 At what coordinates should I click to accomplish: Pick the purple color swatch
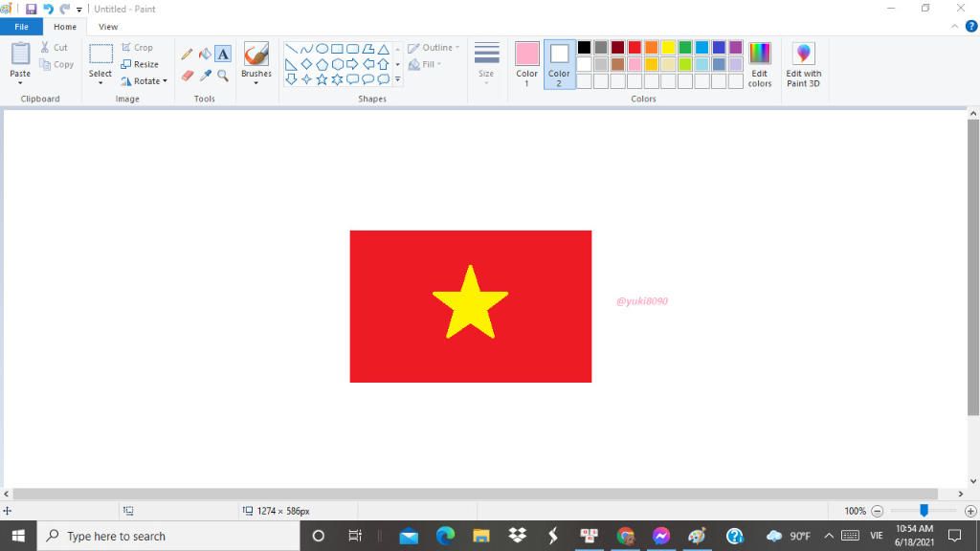[x=736, y=48]
